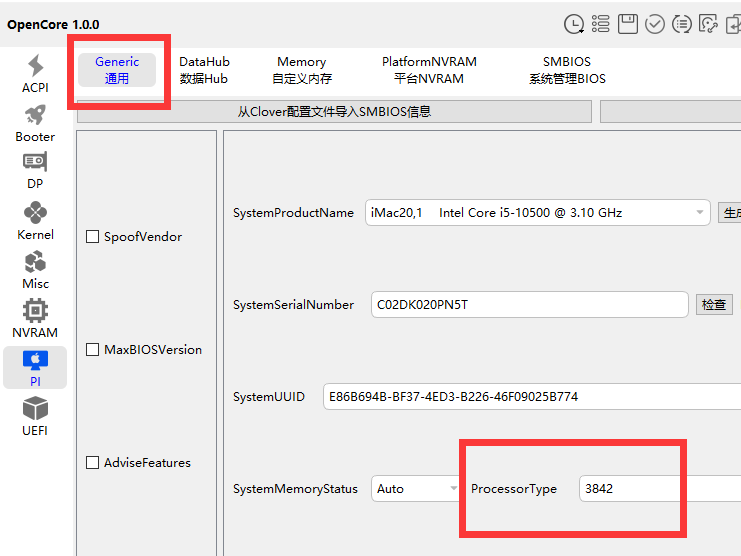Go to the Kernel section
741x556 pixels.
pyautogui.click(x=35, y=221)
